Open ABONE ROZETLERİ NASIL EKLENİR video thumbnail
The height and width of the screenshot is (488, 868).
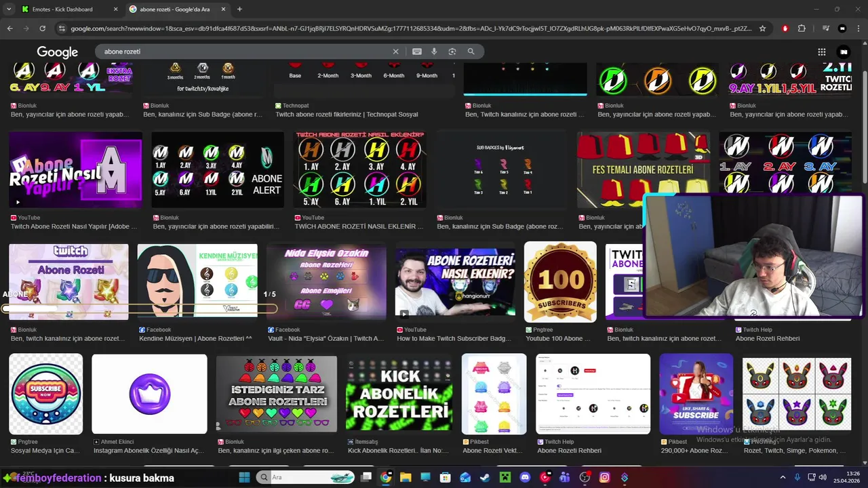pos(455,281)
